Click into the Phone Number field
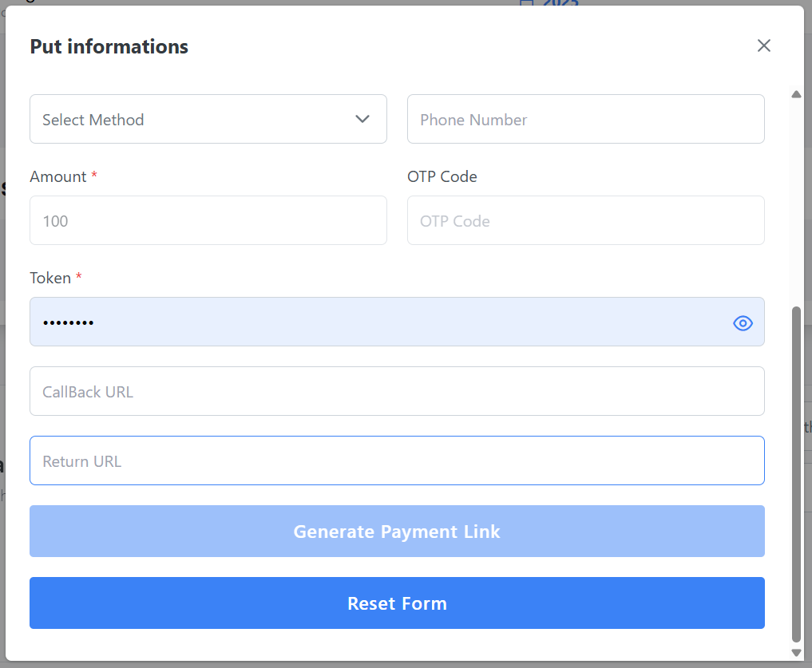The height and width of the screenshot is (668, 812). [x=585, y=118]
